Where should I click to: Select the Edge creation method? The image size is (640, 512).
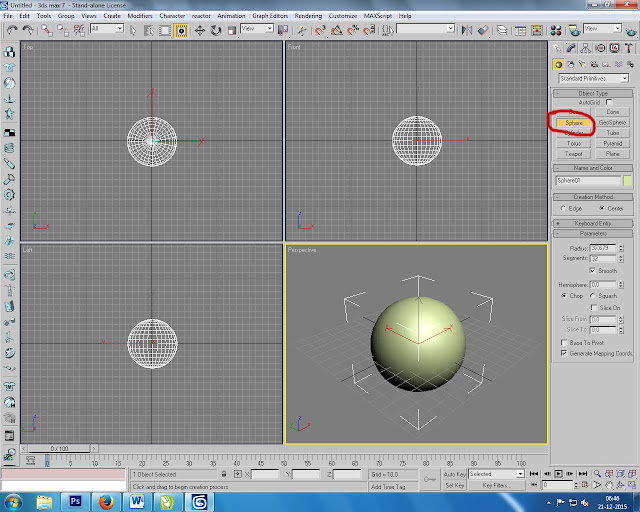563,208
